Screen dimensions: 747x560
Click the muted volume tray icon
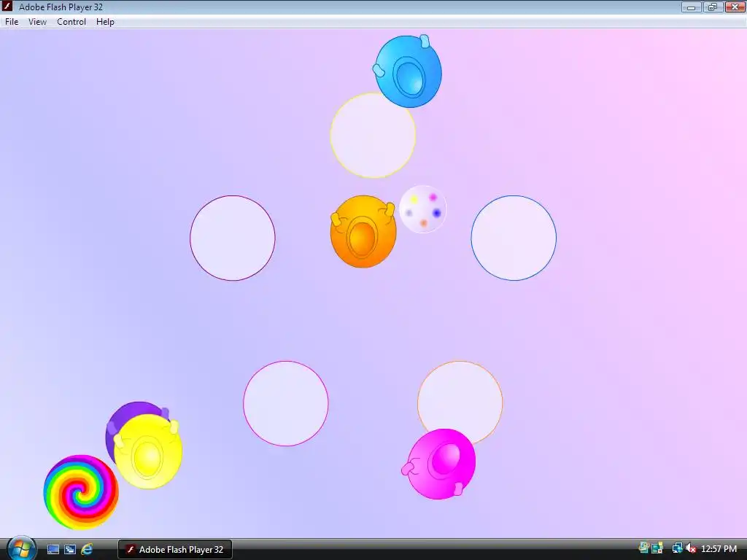coord(691,548)
